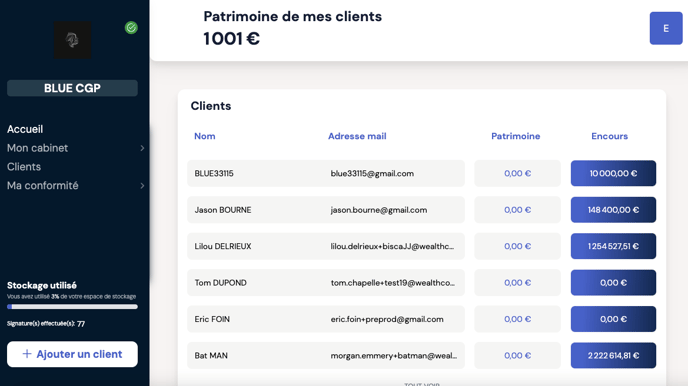Expand the Ma conformité chevron

coord(142,186)
